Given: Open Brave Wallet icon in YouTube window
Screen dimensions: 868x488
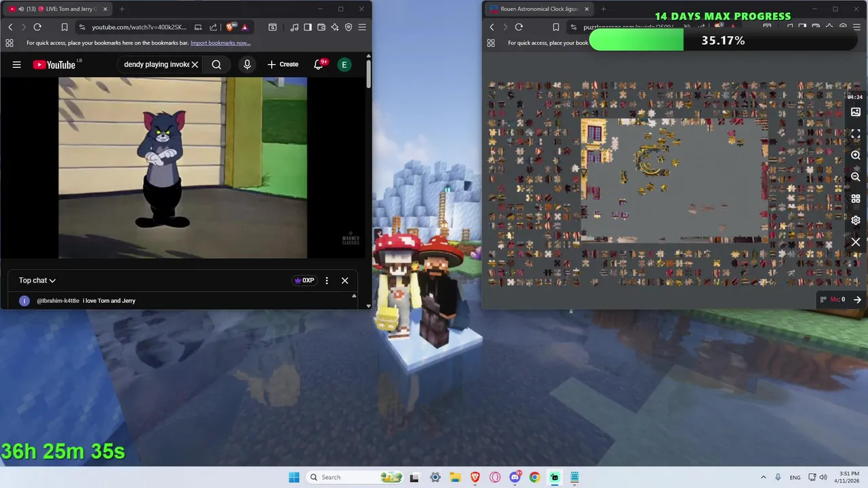Looking at the screenshot, I should pyautogui.click(x=321, y=27).
